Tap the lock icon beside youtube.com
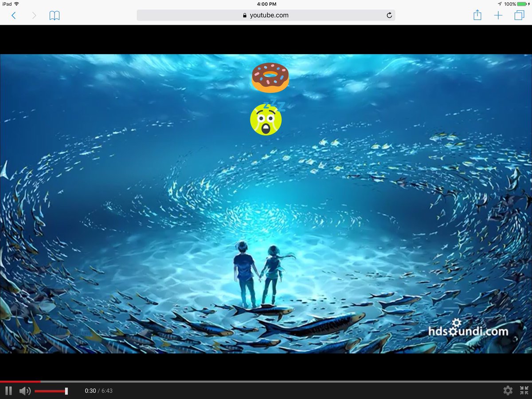The image size is (532, 399). tap(244, 15)
